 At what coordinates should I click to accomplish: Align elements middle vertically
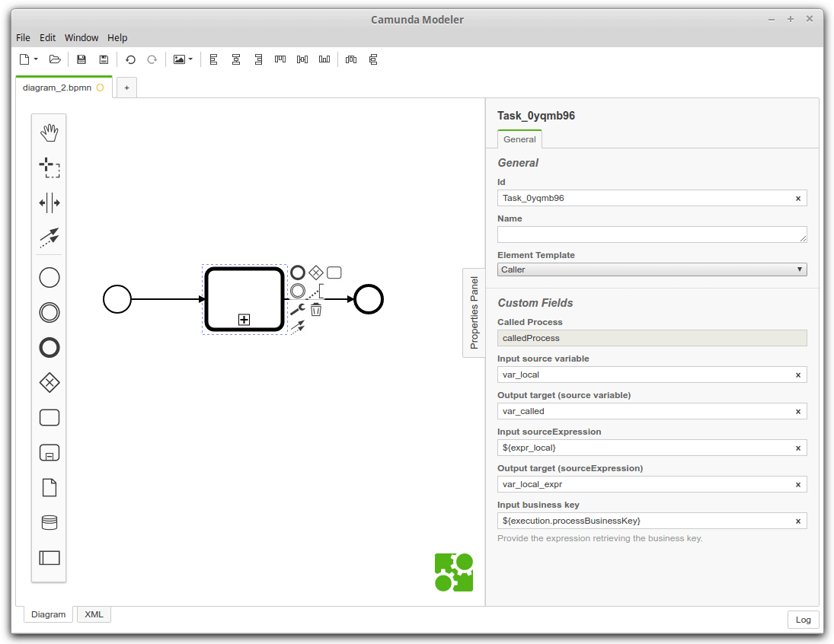[x=302, y=59]
